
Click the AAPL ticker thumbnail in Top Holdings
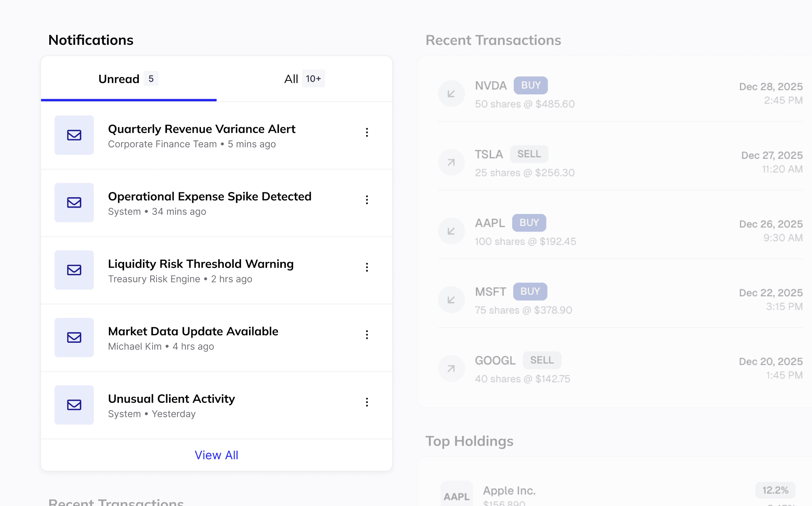tap(456, 496)
